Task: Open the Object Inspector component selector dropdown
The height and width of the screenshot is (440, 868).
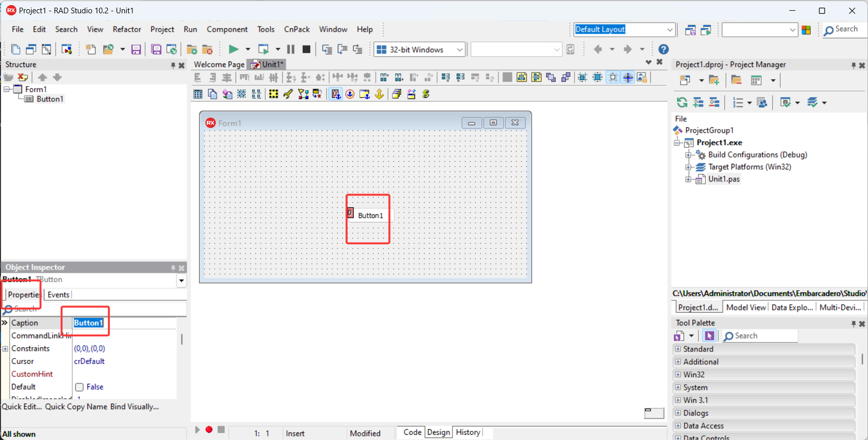Action: [181, 280]
